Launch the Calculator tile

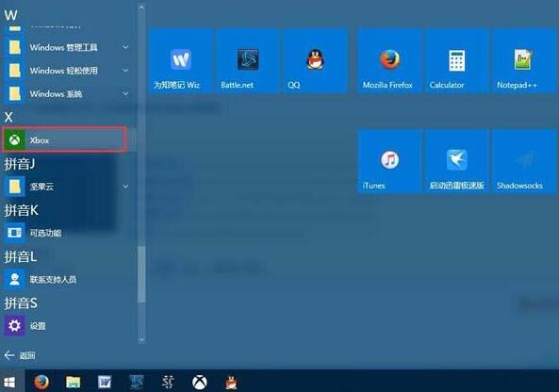pos(456,61)
